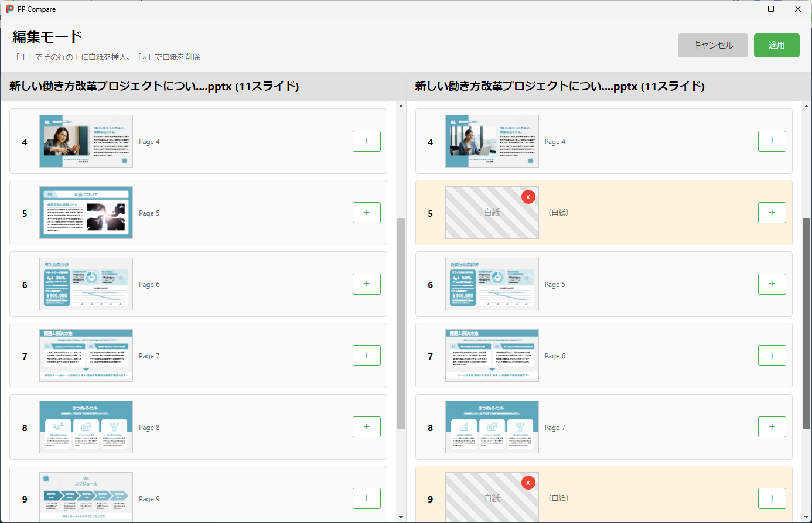
Task: Select left Page 8 三つのポイント thumbnail
Action: coord(86,427)
